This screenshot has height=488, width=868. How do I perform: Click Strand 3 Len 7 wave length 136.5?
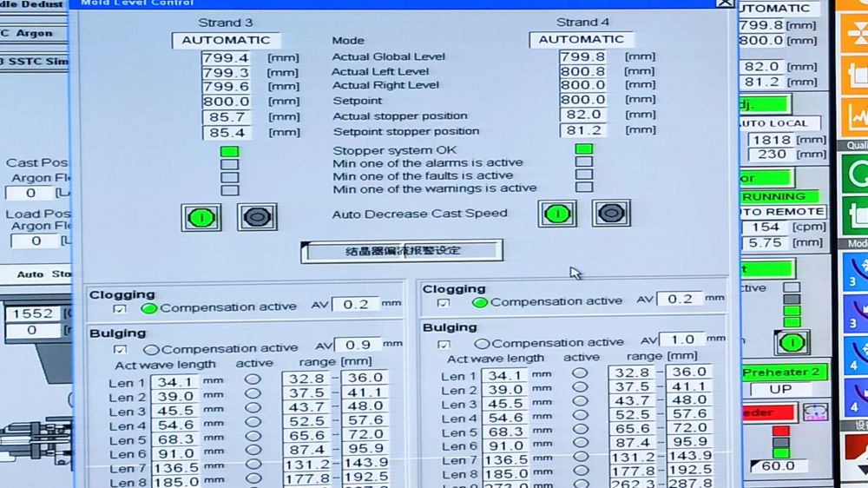pyautogui.click(x=175, y=468)
